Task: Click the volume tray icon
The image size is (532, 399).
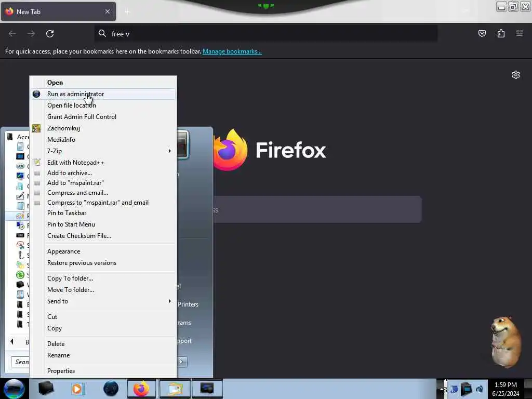Action: pos(479,389)
